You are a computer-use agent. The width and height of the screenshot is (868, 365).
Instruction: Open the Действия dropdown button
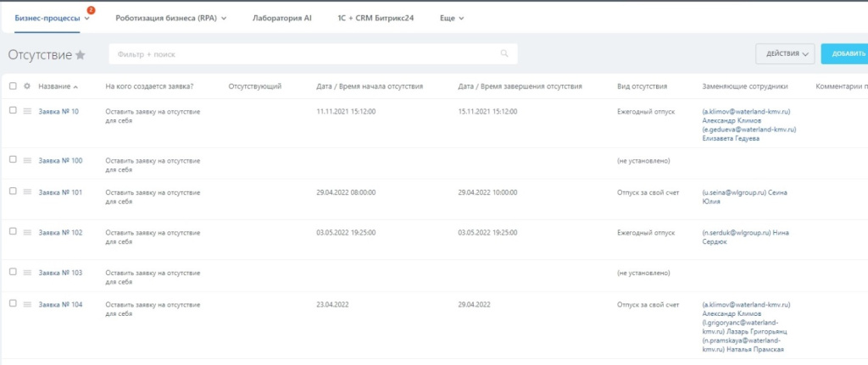click(785, 53)
